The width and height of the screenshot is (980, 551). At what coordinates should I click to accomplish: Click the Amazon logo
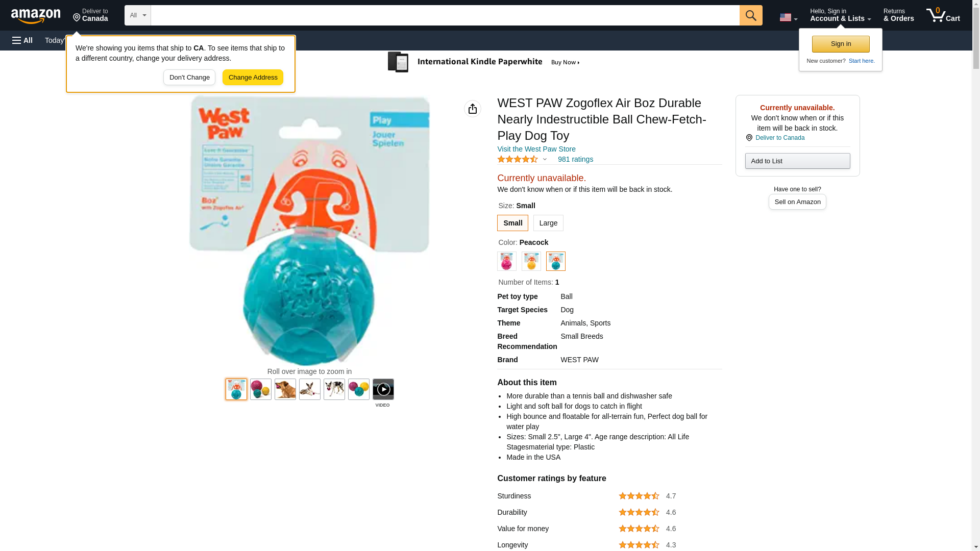point(36,16)
